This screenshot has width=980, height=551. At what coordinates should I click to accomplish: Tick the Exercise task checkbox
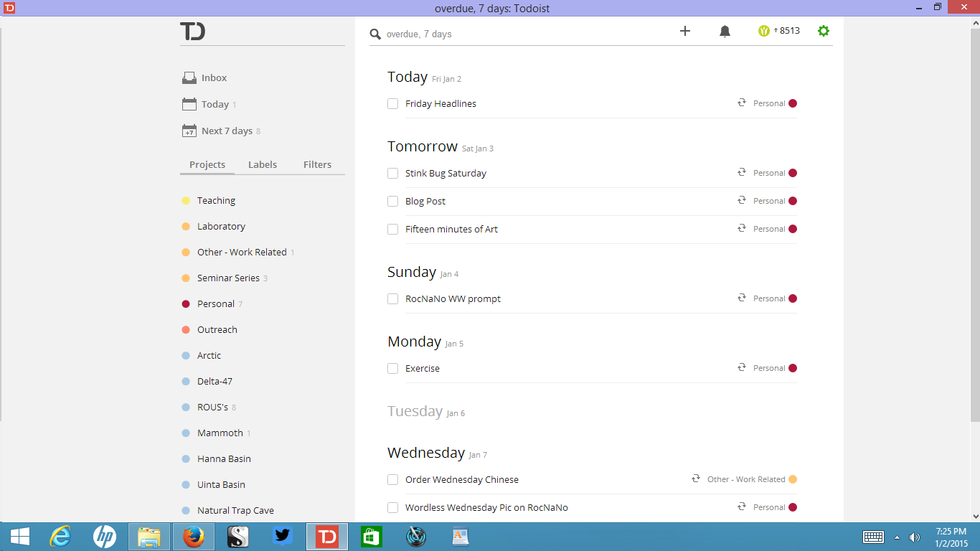click(392, 369)
